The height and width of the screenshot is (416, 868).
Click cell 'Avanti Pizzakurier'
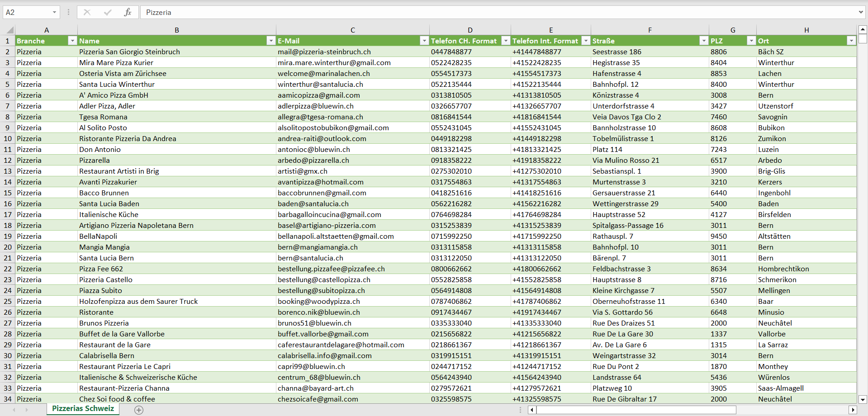click(177, 182)
